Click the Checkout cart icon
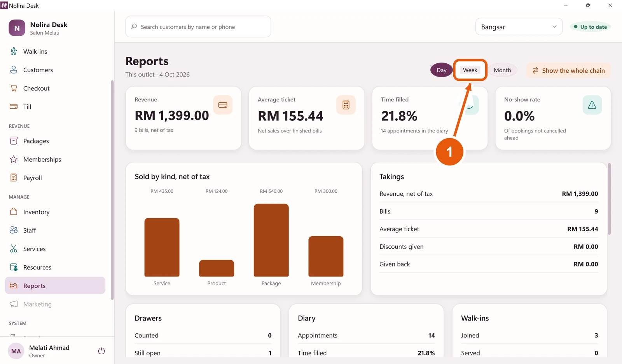 pyautogui.click(x=14, y=88)
